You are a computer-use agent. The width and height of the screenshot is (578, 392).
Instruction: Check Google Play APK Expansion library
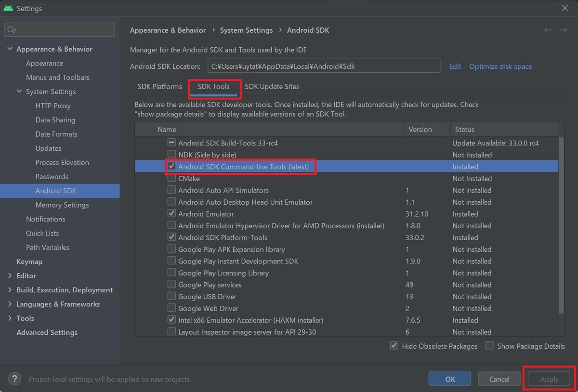click(171, 249)
